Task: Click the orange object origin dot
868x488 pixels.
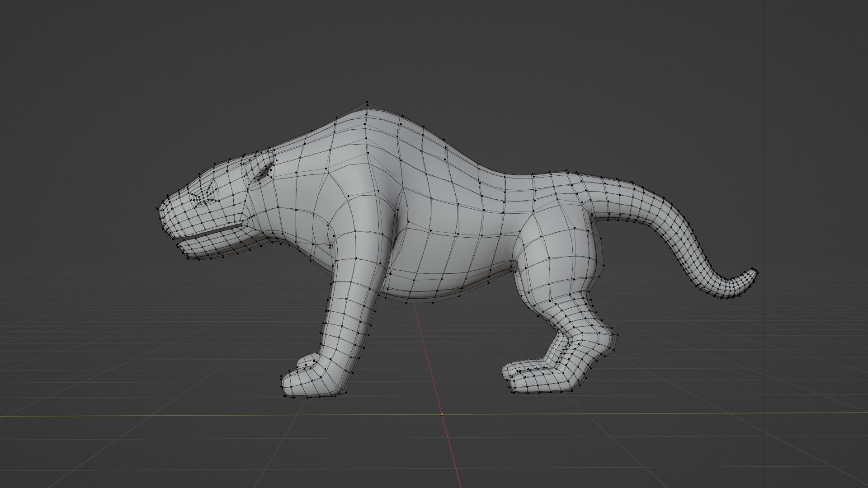Action: click(x=442, y=414)
